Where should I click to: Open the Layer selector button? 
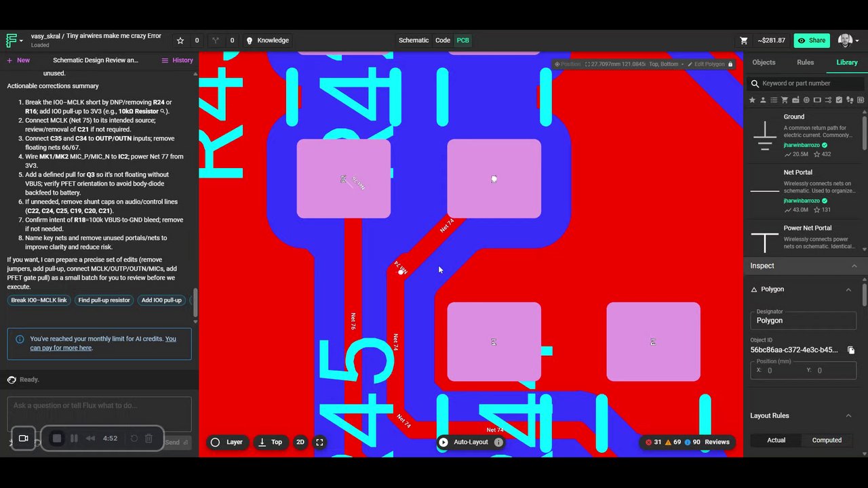227,442
